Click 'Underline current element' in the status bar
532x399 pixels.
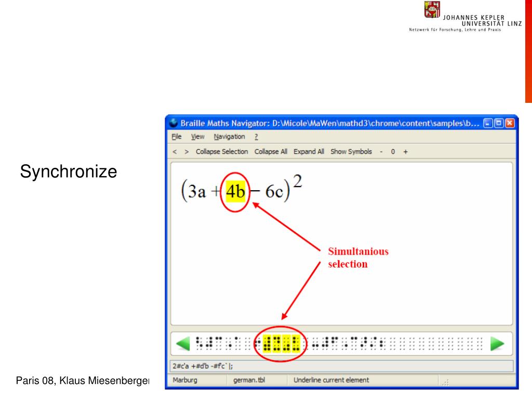331,380
